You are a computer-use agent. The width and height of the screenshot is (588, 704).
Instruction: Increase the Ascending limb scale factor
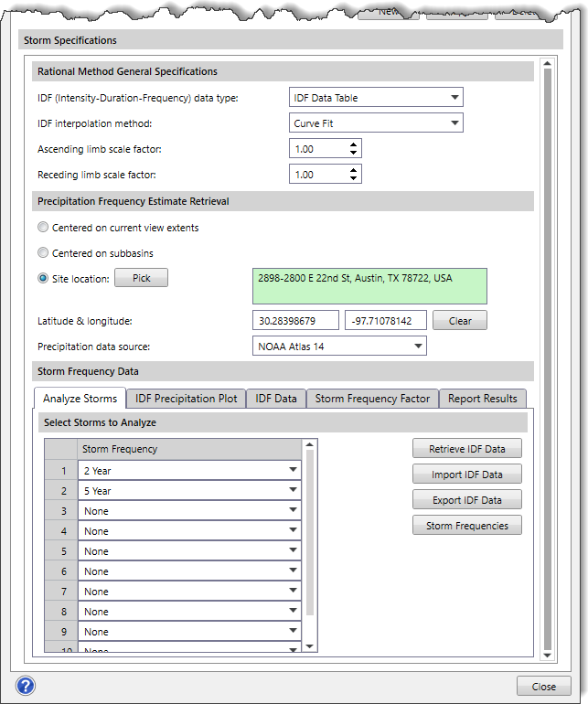(x=354, y=144)
